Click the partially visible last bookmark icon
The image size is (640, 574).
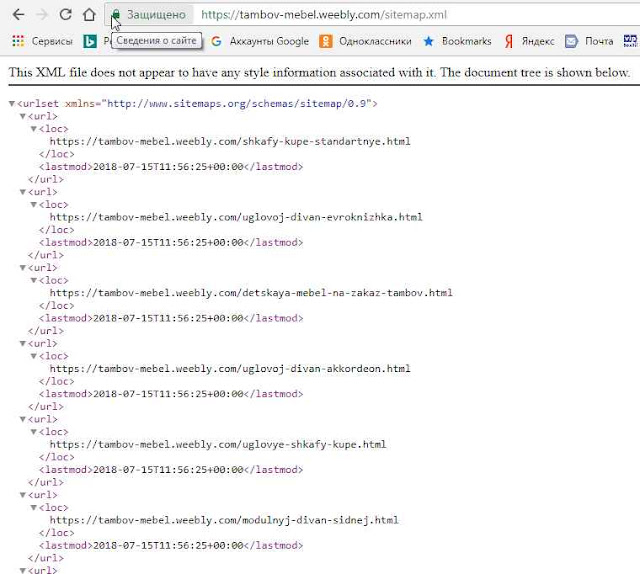coord(631,41)
